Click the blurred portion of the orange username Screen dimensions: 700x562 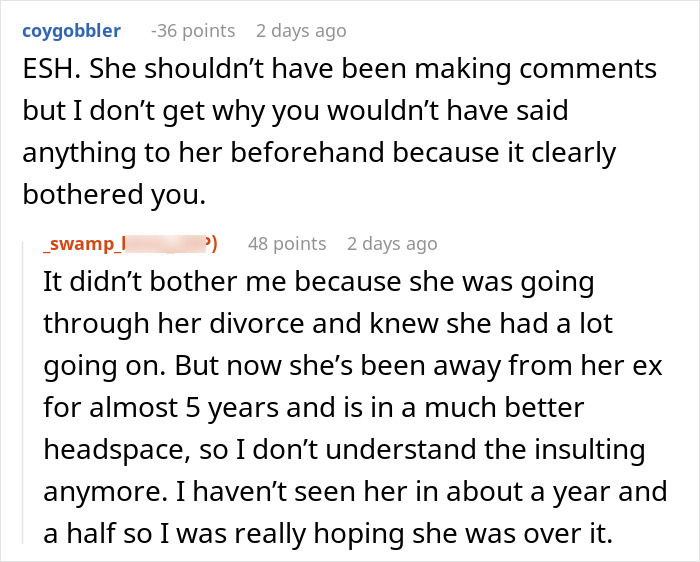[163, 244]
